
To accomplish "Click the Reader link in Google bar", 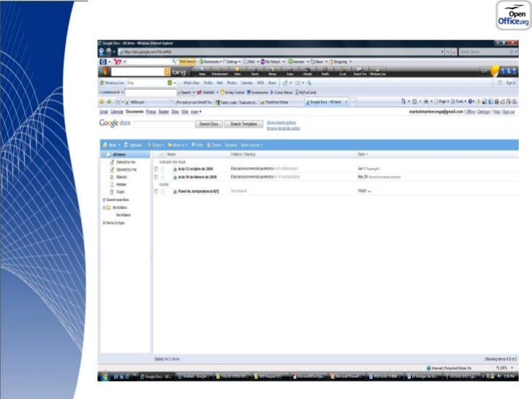I will click(x=164, y=112).
